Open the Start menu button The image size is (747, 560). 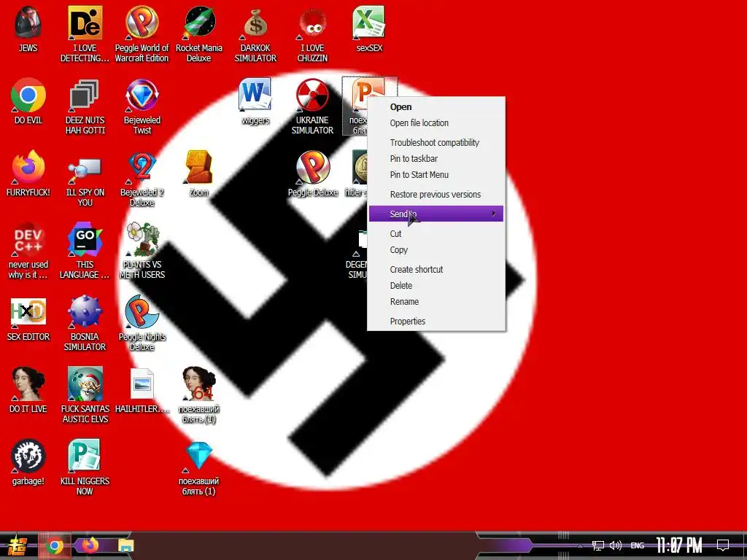(18, 545)
